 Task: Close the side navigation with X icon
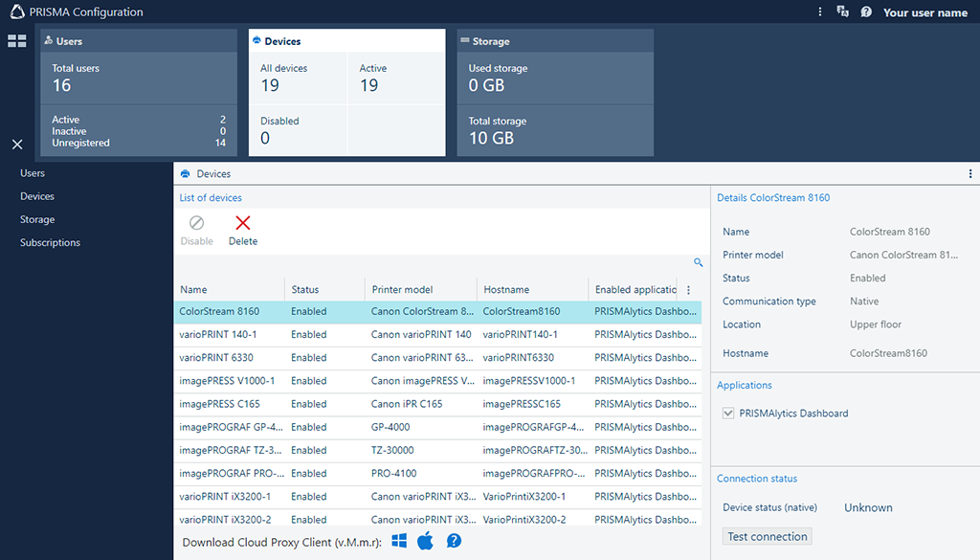pyautogui.click(x=17, y=145)
